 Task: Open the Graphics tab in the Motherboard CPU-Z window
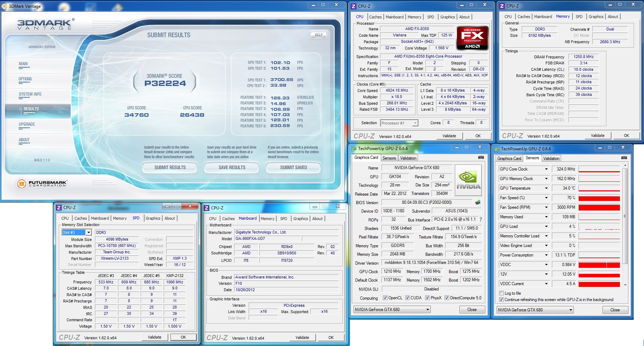[x=300, y=219]
